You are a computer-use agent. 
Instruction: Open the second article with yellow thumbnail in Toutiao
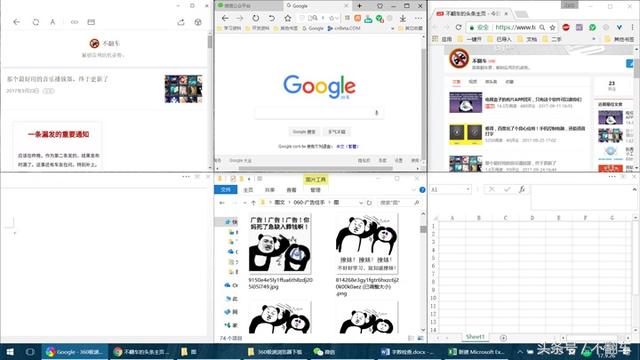click(x=466, y=135)
